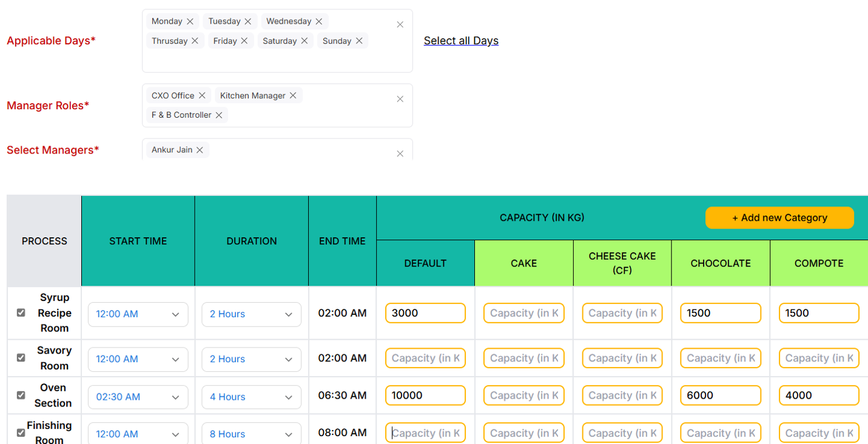Remove F & B Controller role tag
The width and height of the screenshot is (868, 444).
(219, 115)
